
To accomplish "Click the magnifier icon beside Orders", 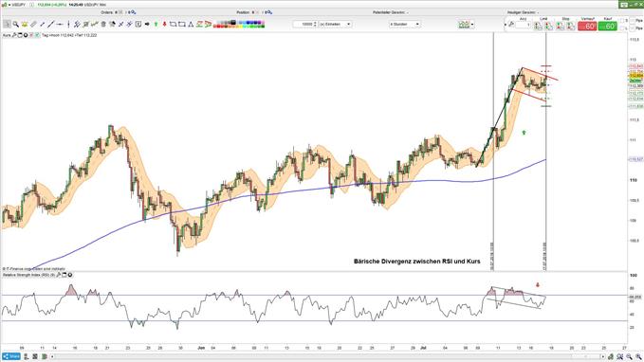I will point(133,12).
